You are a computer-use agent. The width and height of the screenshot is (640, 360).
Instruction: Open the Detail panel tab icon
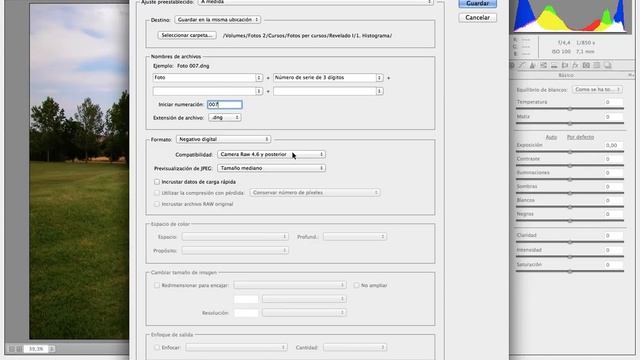[533, 65]
